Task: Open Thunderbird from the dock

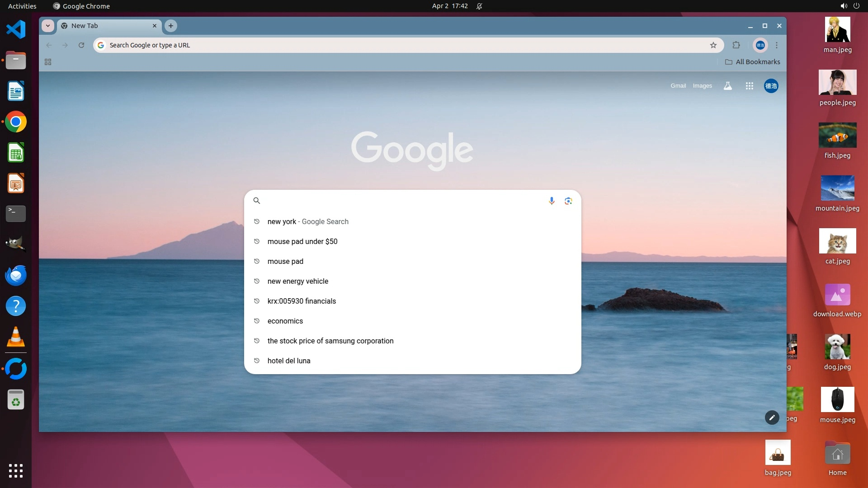Action: pyautogui.click(x=16, y=275)
